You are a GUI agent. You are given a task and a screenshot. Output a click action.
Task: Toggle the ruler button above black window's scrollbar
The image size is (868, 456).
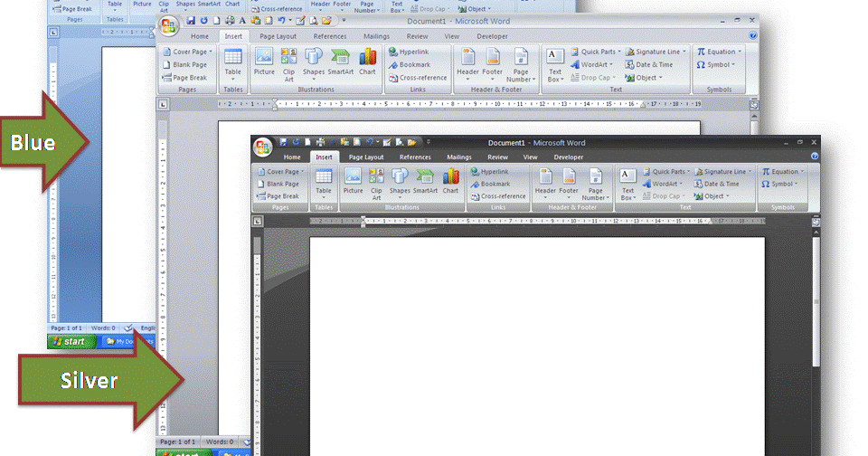816,223
